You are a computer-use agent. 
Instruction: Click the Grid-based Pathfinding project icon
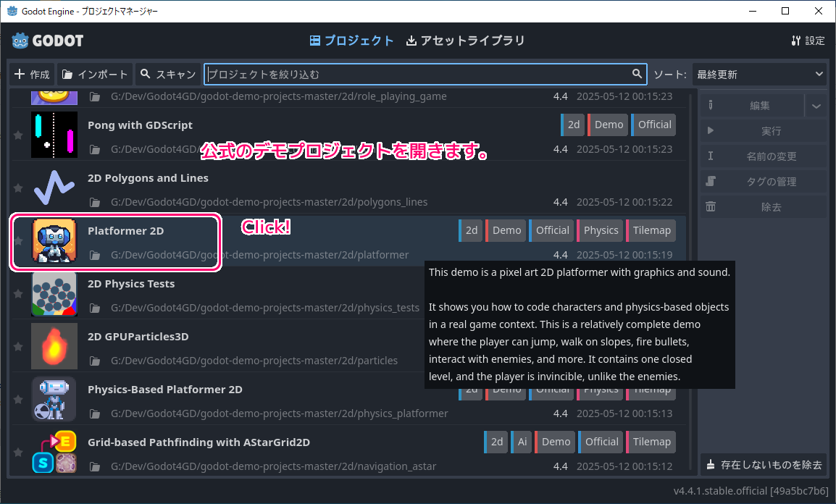click(x=54, y=452)
